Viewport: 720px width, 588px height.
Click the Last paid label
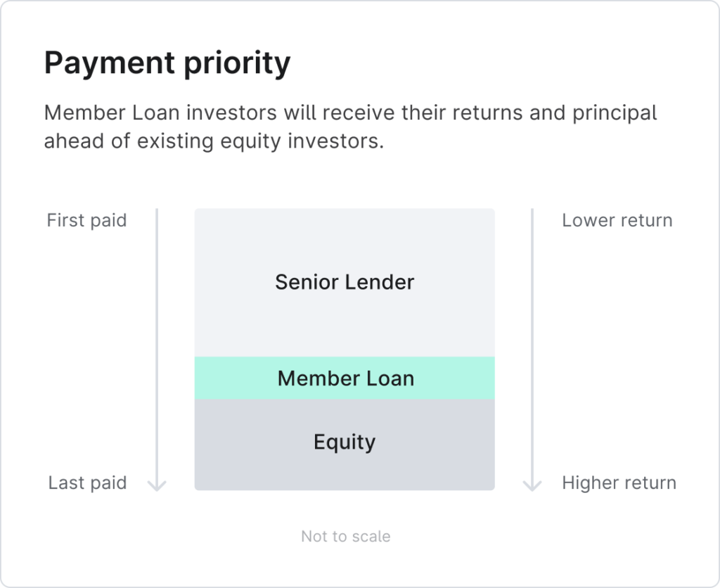tap(87, 482)
